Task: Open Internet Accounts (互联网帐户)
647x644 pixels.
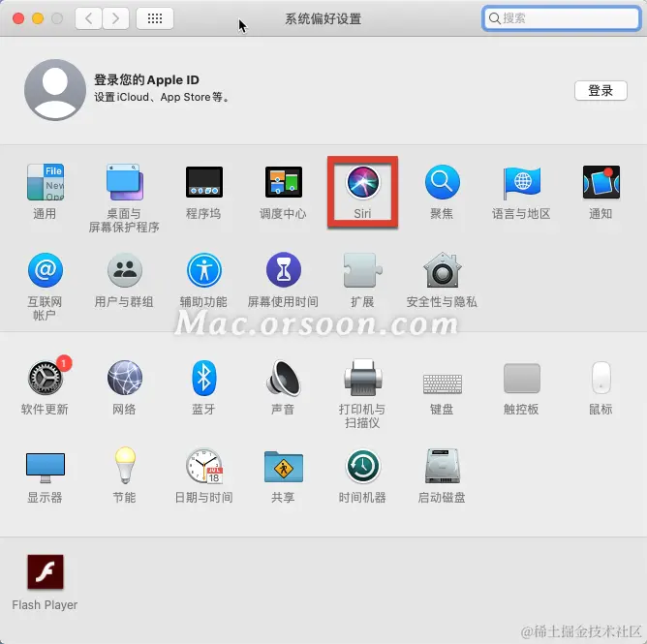Action: tap(45, 270)
